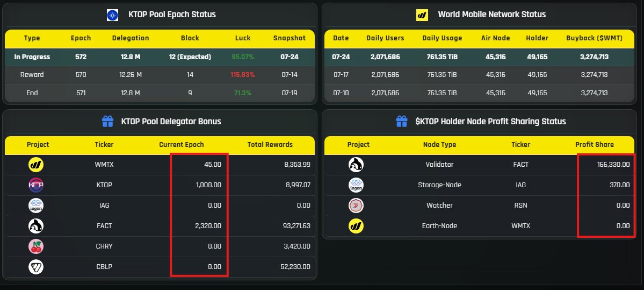This screenshot has height=290, width=644.
Task: Click the gift icon beside $KTOP Holder Node Profit Sharing
Action: (402, 122)
